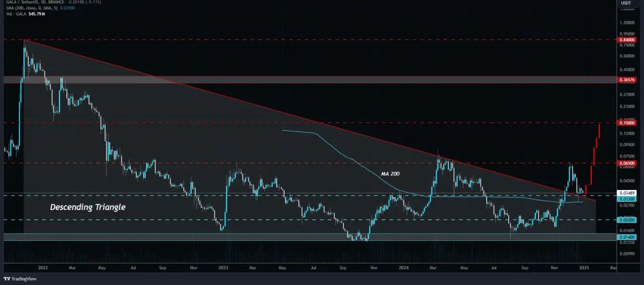Screen dimensions: 644x285
Task: Select the Descending Triangle text annotation
Action: pos(88,207)
